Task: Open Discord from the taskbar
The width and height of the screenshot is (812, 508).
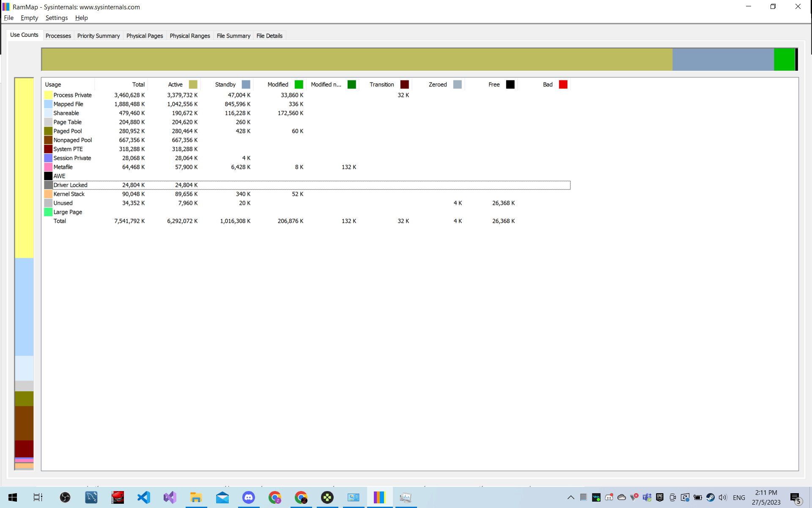Action: tap(249, 497)
